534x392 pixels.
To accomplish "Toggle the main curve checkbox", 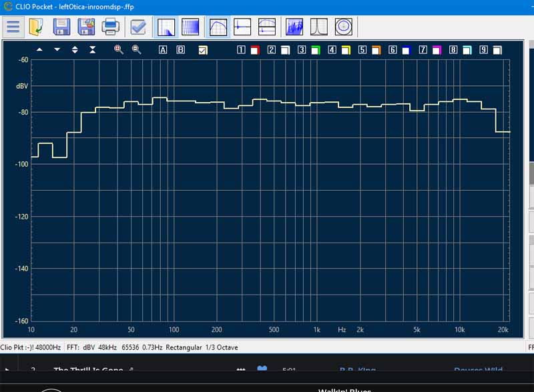I will (203, 51).
